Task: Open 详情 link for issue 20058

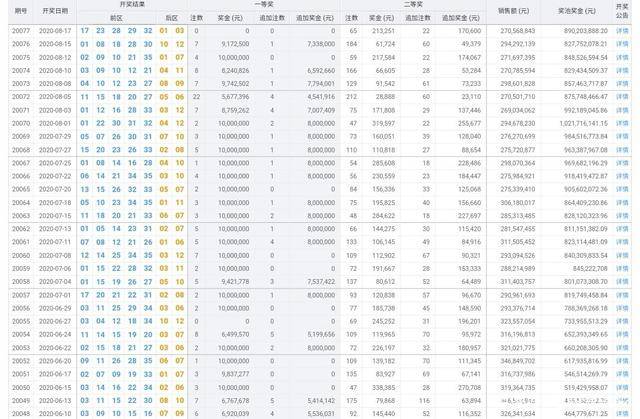Action: coord(622,282)
